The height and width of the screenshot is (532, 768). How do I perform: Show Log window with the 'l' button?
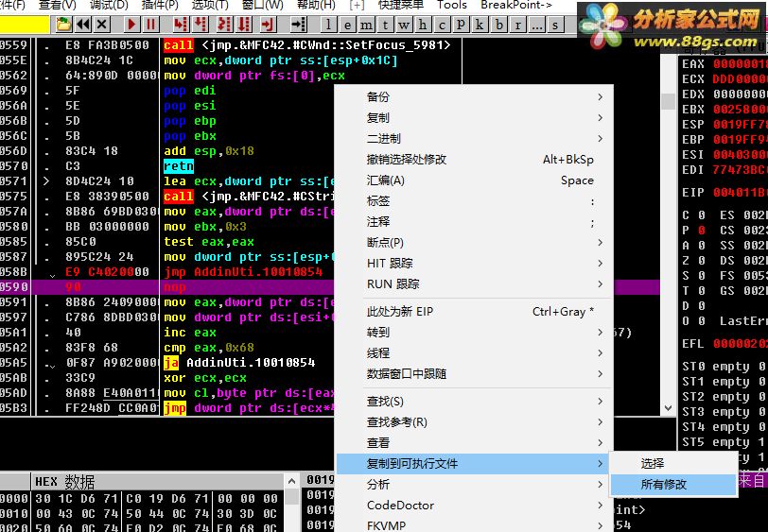click(328, 24)
